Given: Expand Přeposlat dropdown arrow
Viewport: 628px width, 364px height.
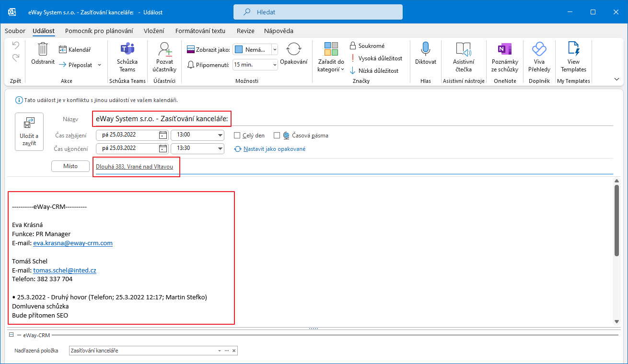Looking at the screenshot, I should tap(99, 65).
